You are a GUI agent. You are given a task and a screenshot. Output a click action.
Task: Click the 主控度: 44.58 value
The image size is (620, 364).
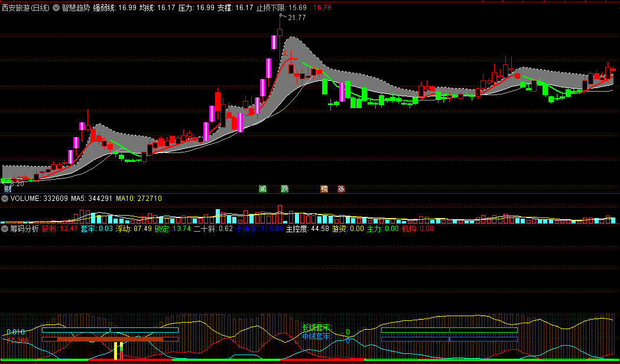(307, 229)
